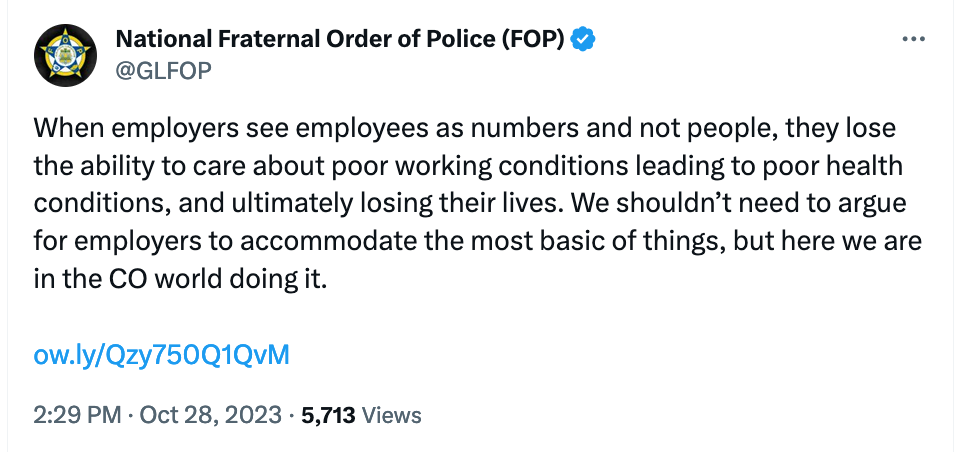
Task: Click the '(FOP)' part of the display name
Action: 530,39
